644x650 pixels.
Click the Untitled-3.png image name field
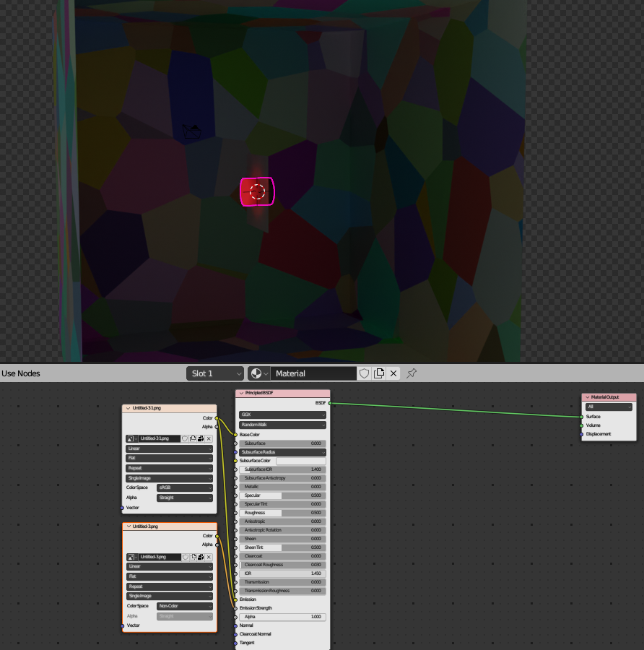(160, 557)
